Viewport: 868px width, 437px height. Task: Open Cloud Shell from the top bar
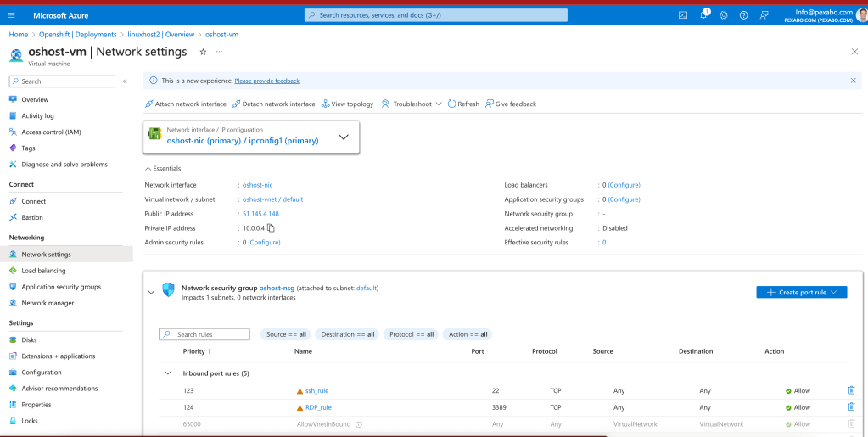tap(683, 15)
